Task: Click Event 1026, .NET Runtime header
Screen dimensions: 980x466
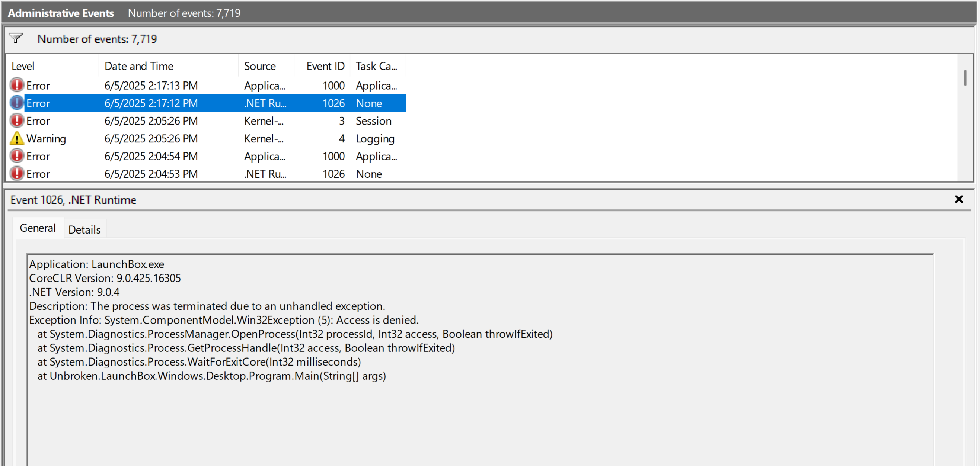Action: (73, 200)
